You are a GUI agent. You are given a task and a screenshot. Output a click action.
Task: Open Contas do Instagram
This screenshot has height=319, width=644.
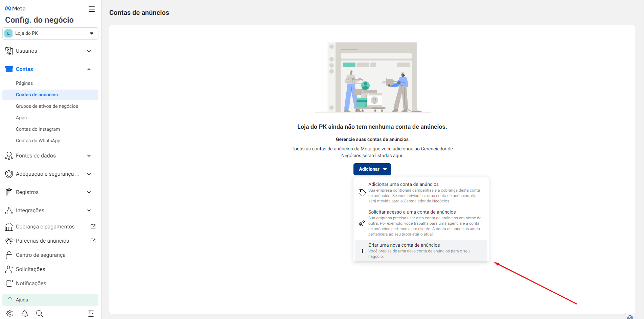point(38,129)
